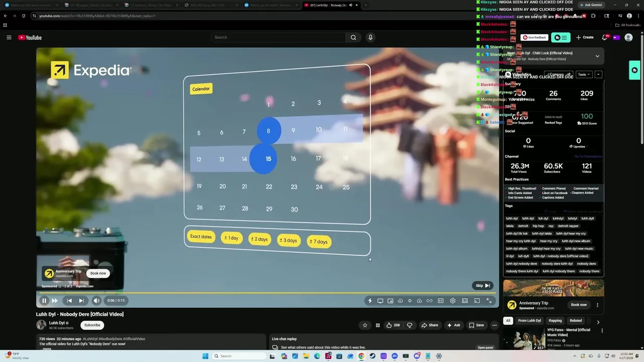Select the Rapping filter chip
The image size is (644, 362).
pyautogui.click(x=555, y=321)
